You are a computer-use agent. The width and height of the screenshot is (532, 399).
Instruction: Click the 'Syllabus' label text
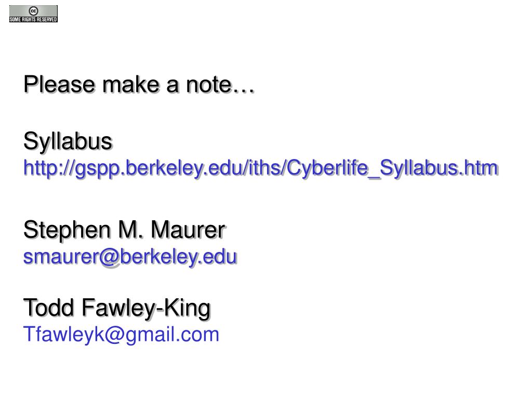pos(68,141)
